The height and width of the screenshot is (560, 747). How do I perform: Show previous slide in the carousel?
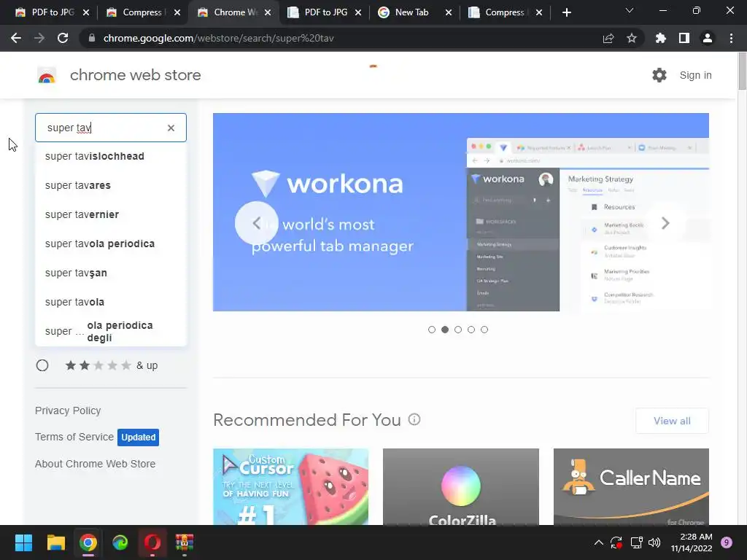256,223
